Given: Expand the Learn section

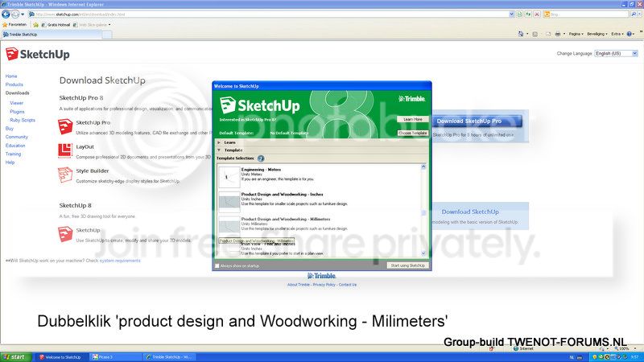Looking at the screenshot, I should click(218, 142).
